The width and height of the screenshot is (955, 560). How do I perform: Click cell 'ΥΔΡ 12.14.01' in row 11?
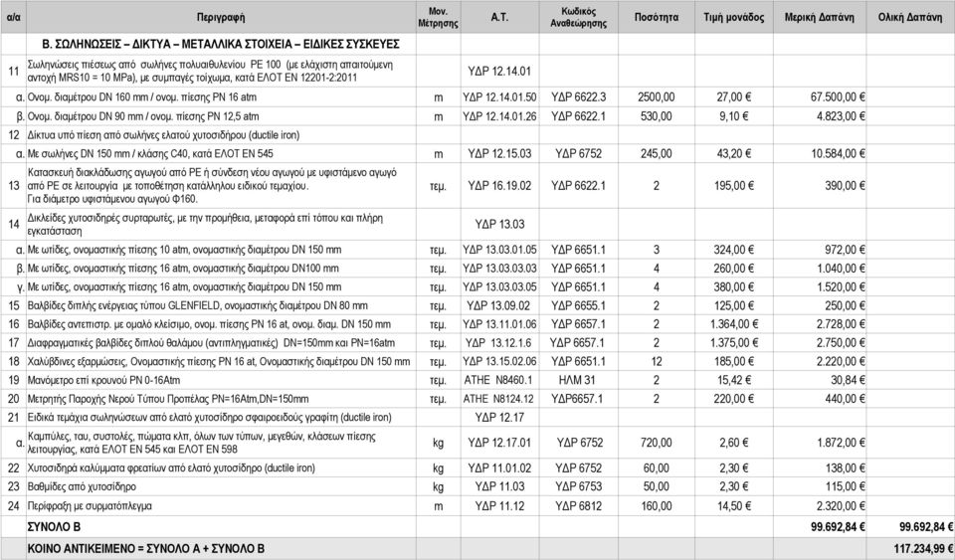pyautogui.click(x=499, y=71)
